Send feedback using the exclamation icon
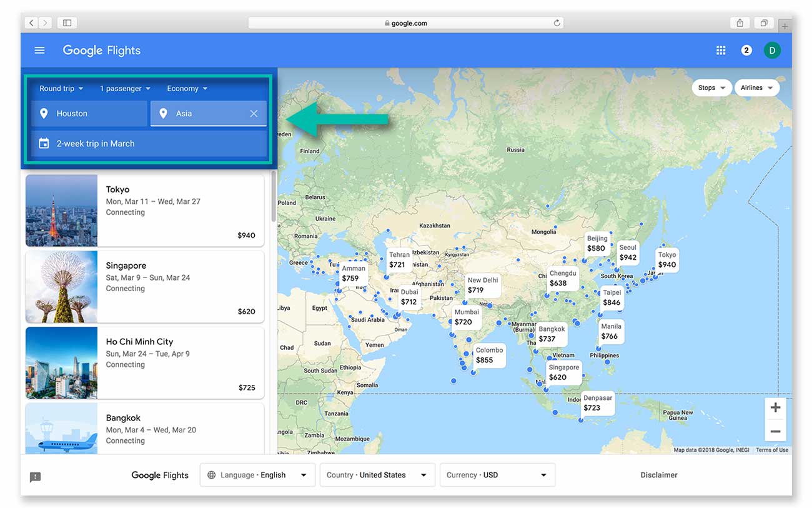 35,477
